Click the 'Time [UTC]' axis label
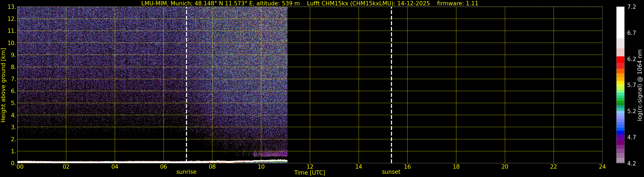Viewport: 644px width, 177px height. pos(310,173)
